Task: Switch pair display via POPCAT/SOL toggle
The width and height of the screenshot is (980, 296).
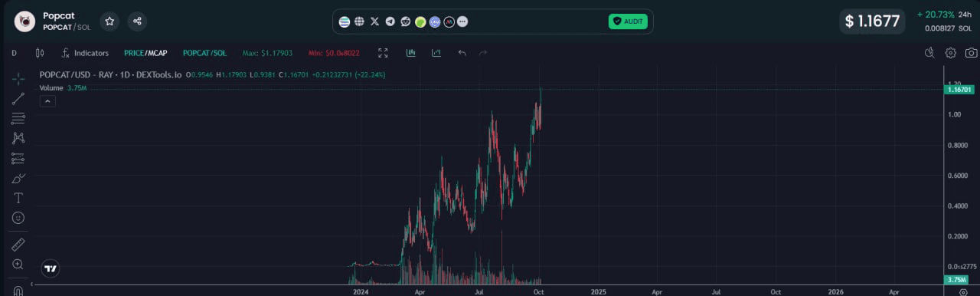Action: pyautogui.click(x=204, y=53)
